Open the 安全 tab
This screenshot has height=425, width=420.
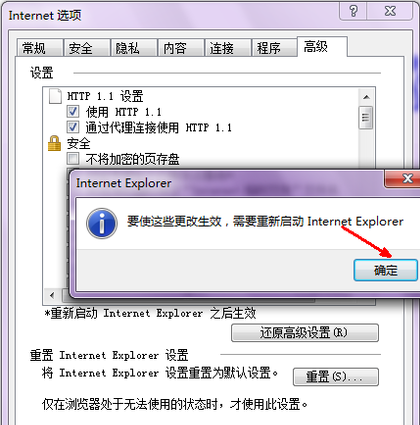(87, 48)
